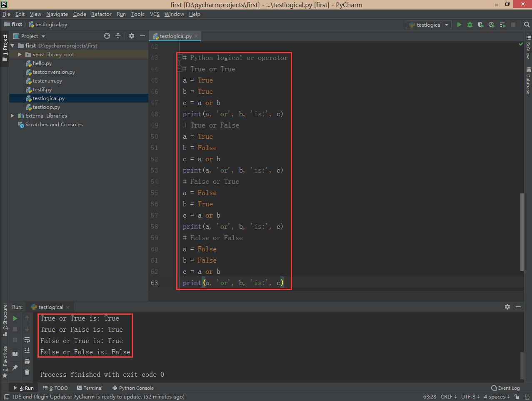
Task: Run testlogical with the green toolbar play icon
Action: 459,25
